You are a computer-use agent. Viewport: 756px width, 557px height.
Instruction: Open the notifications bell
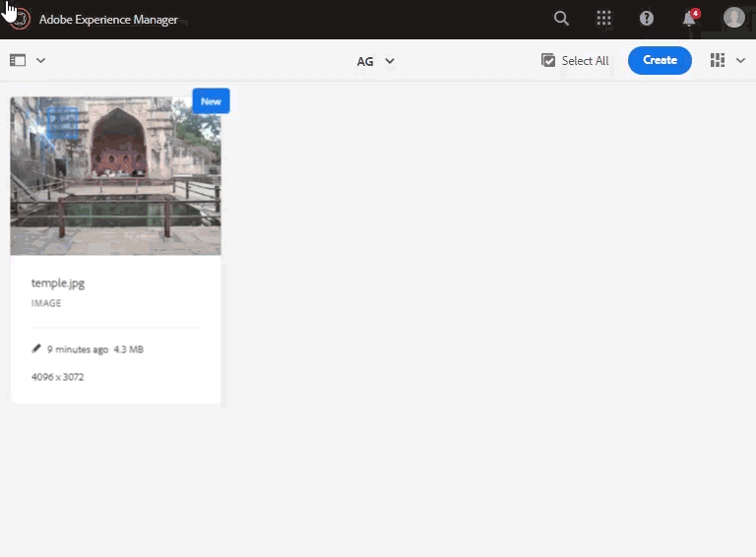click(689, 19)
